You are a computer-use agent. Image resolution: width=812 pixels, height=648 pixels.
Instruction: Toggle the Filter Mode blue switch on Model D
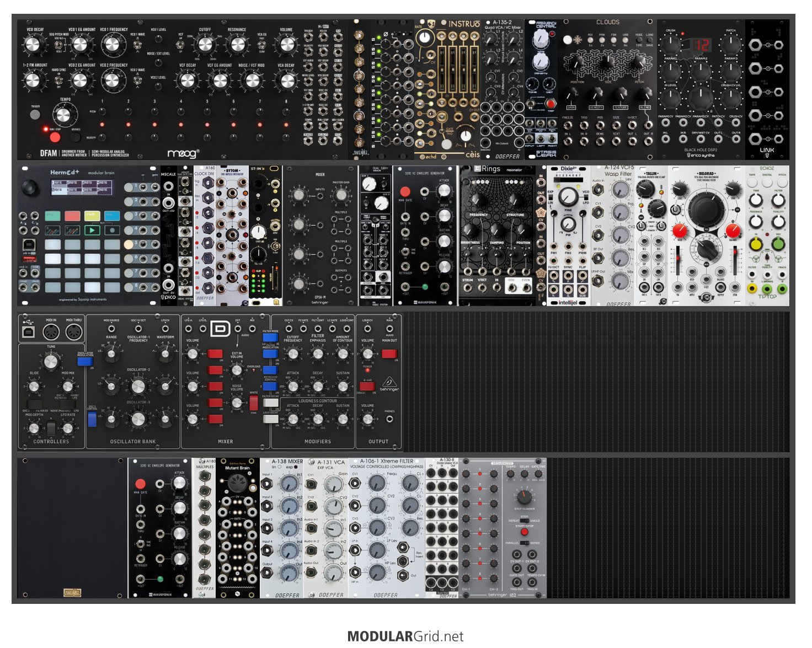pyautogui.click(x=270, y=338)
